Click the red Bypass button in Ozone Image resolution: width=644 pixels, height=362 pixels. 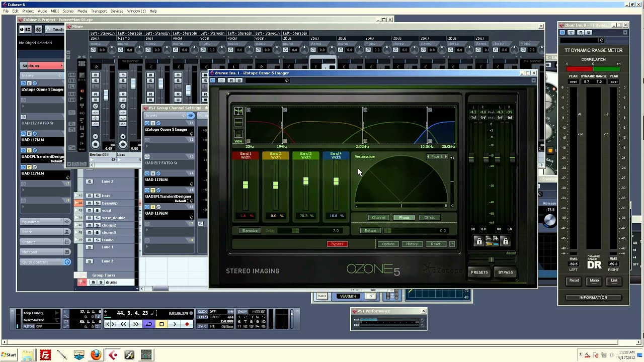(x=337, y=244)
